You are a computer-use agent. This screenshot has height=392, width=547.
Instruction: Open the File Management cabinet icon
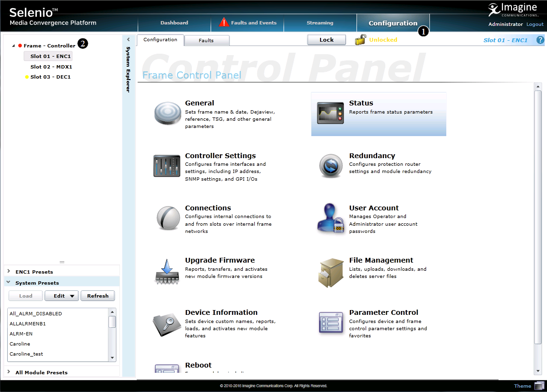point(331,273)
